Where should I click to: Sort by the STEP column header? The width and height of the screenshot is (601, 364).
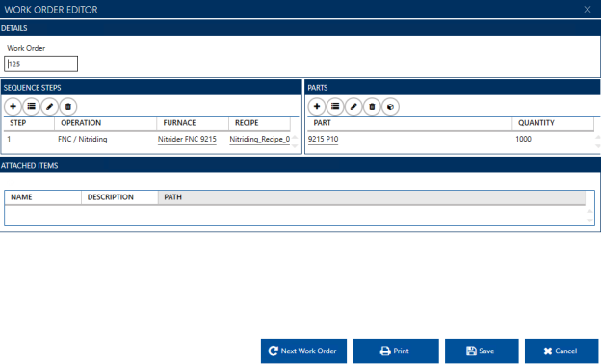tap(29, 123)
